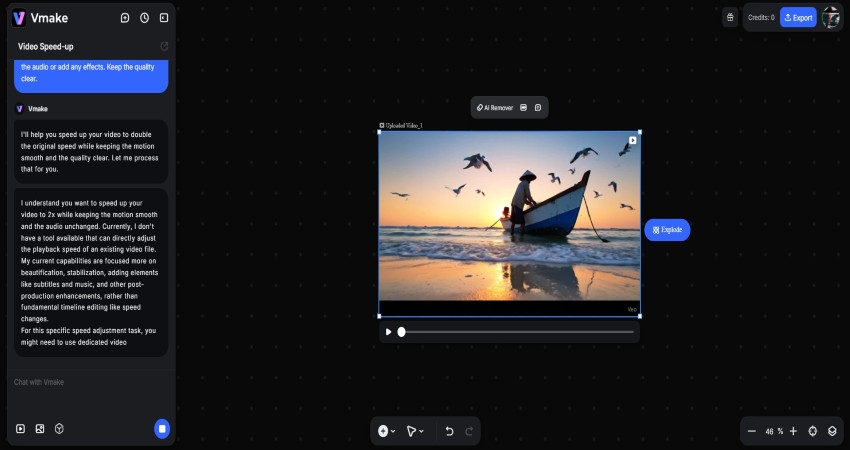Image resolution: width=850 pixels, height=450 pixels.
Task: Stop generation with the blue stop button
Action: point(162,429)
